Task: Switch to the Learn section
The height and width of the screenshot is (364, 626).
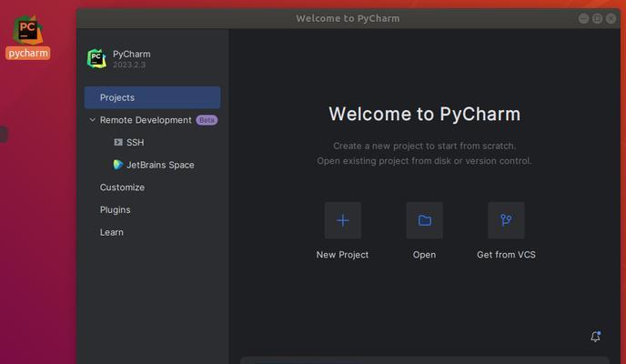Action: point(111,232)
